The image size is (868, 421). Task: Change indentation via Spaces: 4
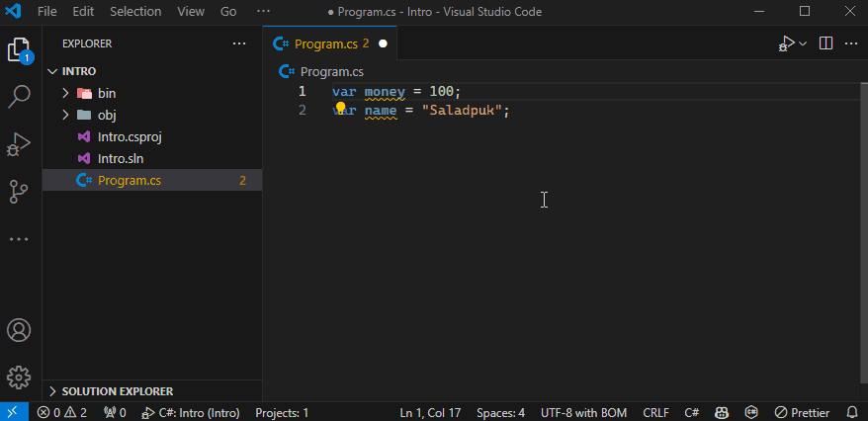pos(500,413)
